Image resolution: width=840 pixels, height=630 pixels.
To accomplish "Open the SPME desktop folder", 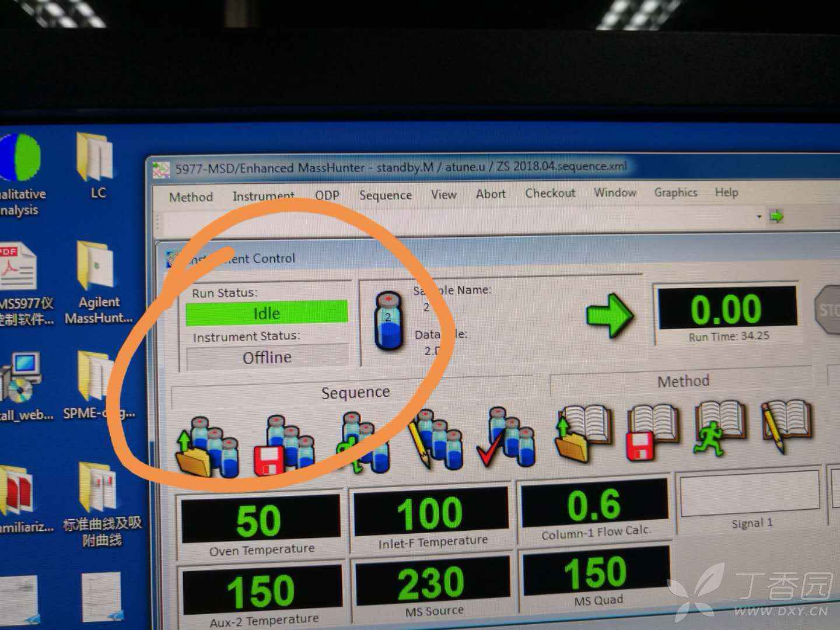I will pyautogui.click(x=99, y=386).
